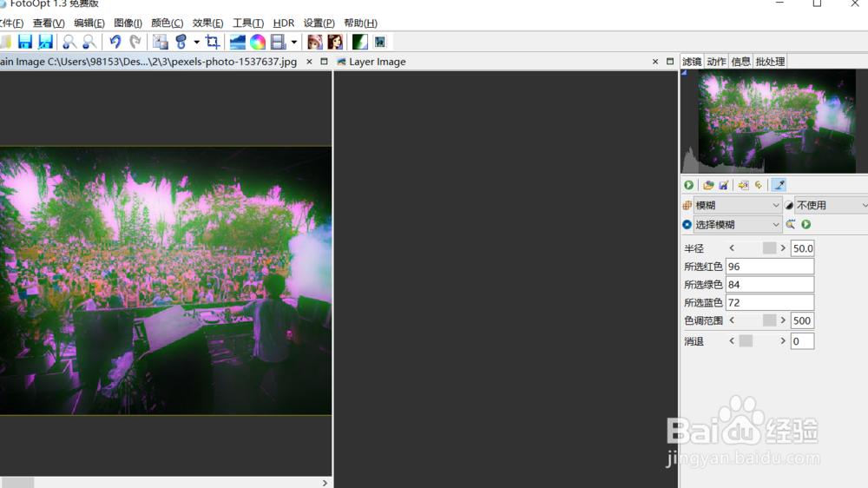Click the film strip frame icon
Image resolution: width=868 pixels, height=488 pixels.
click(x=278, y=42)
